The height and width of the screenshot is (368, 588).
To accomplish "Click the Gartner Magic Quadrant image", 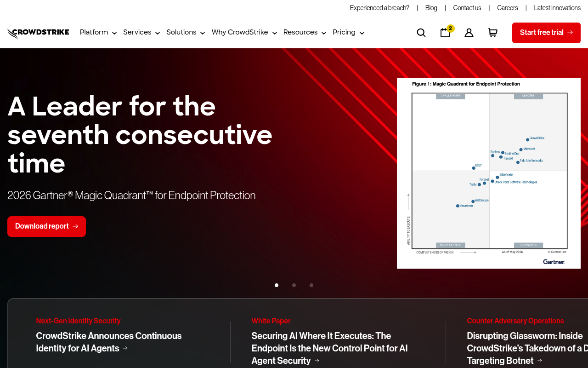I will (x=489, y=173).
